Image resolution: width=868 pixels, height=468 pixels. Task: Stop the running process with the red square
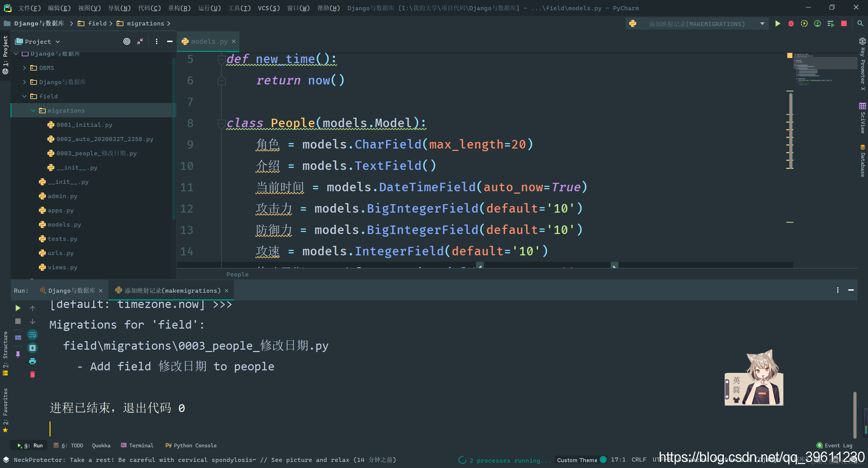coord(844,23)
